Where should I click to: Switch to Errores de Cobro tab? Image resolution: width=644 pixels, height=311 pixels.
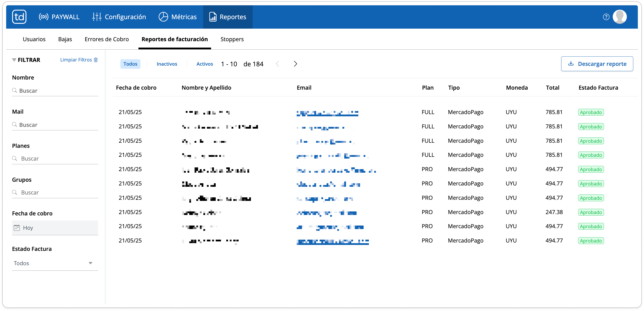[107, 39]
